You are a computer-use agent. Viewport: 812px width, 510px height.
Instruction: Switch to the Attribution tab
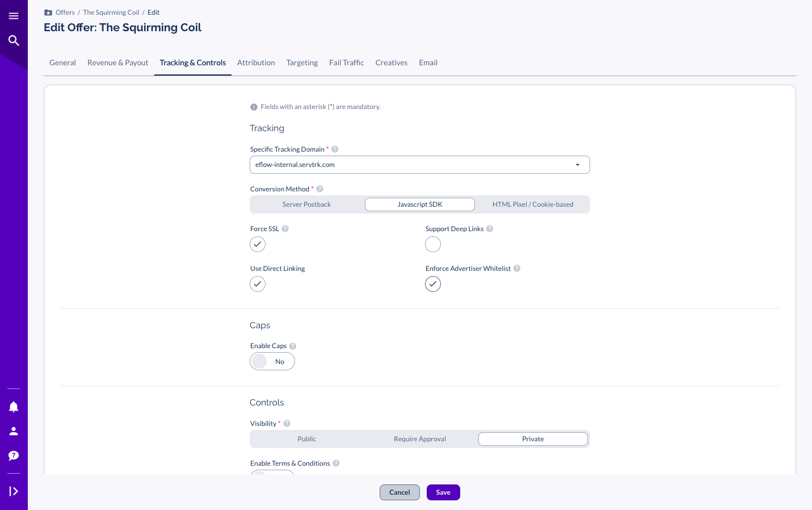[256, 62]
